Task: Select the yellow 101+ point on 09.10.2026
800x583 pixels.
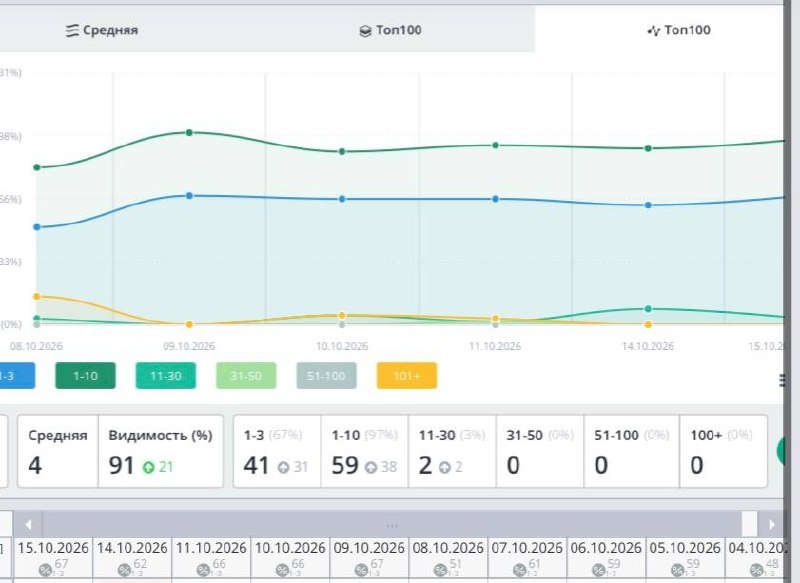Action: 189,324
